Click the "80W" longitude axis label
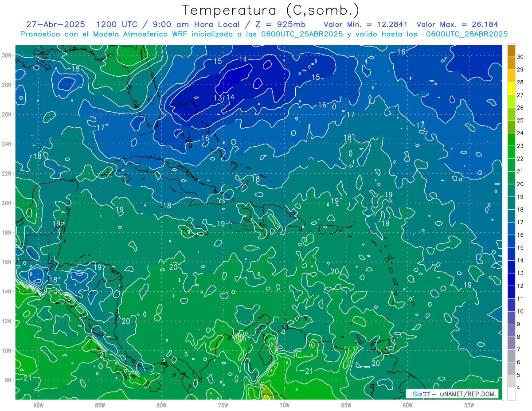Screen dimensions: 532x411 pyautogui.click(x=161, y=405)
